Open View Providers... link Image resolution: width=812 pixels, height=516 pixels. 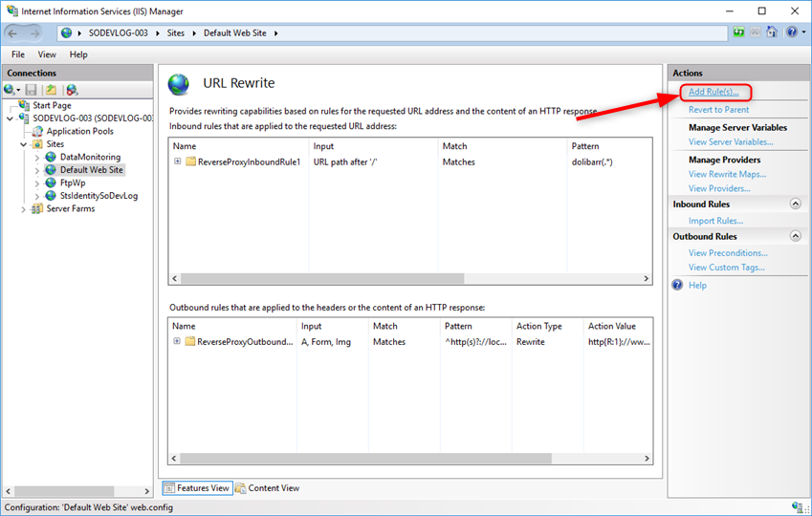coord(719,188)
